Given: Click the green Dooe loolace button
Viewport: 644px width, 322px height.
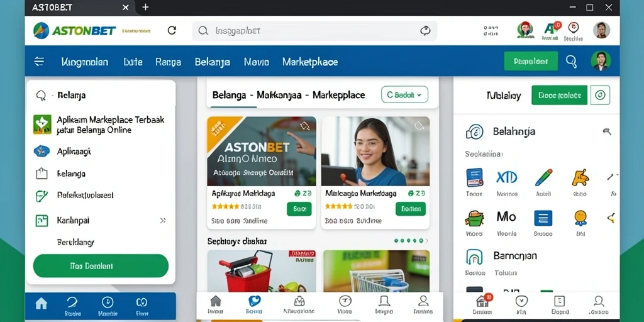Looking at the screenshot, I should click(559, 96).
